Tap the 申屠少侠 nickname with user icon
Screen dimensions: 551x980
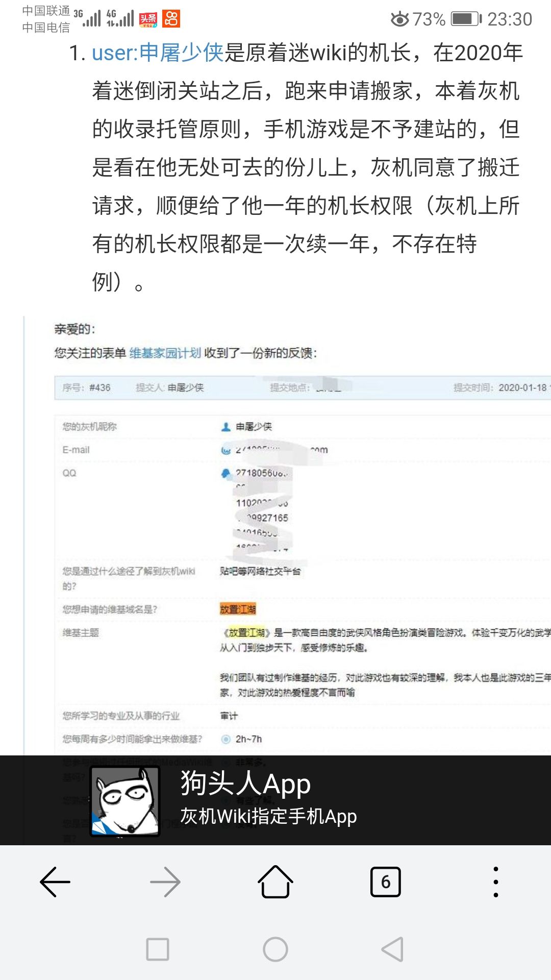tap(246, 427)
